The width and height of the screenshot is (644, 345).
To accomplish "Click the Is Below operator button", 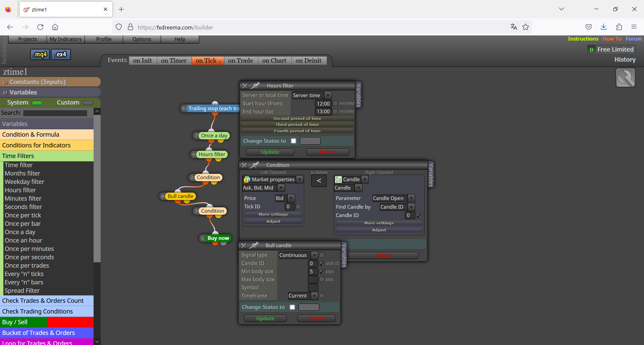I will click(319, 181).
